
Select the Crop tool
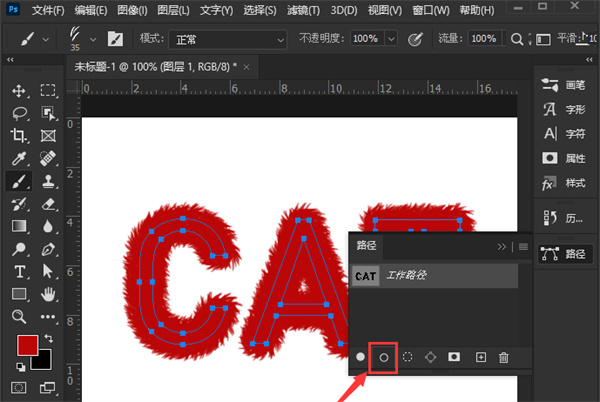pyautogui.click(x=19, y=136)
